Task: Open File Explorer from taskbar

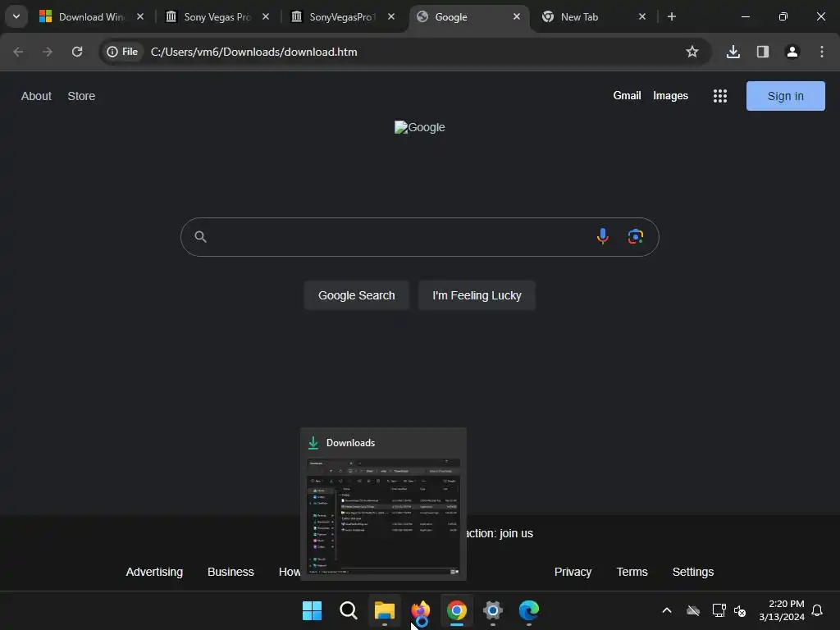Action: coord(385,610)
